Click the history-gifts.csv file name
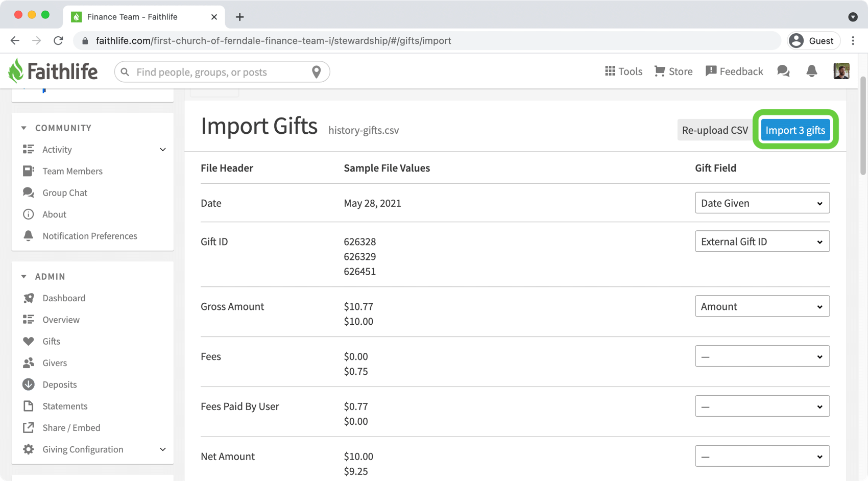The width and height of the screenshot is (868, 481). tap(364, 130)
